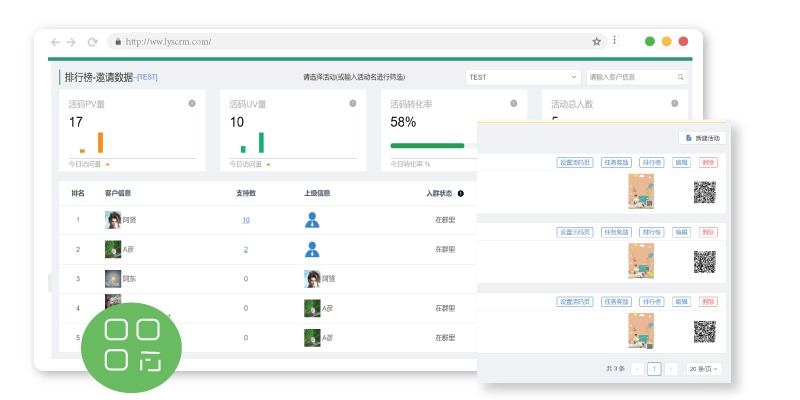
Task: Click the 新建活动 button
Action: point(702,138)
